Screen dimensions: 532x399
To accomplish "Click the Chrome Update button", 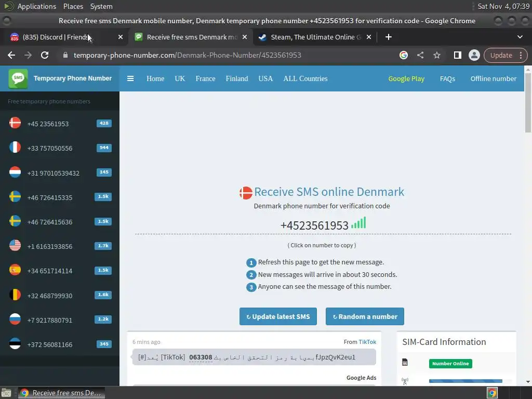I will pos(501,55).
